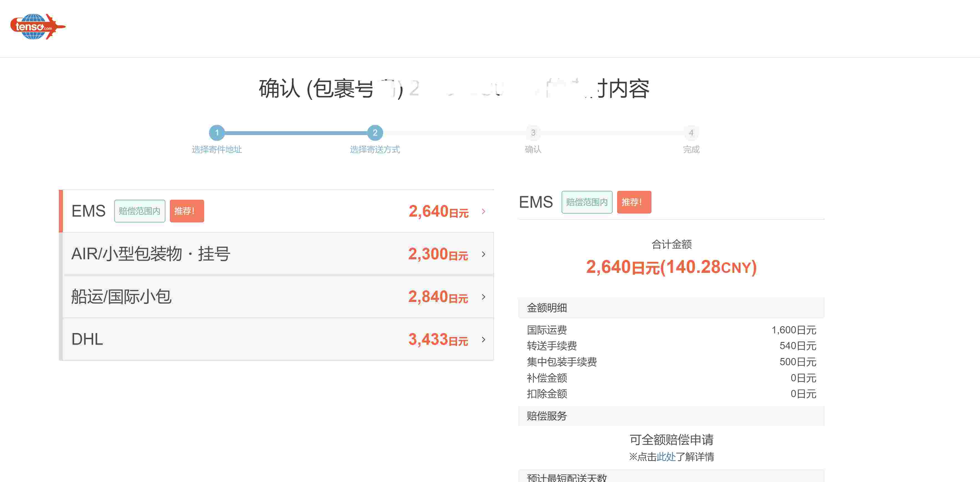The width and height of the screenshot is (980, 482).
Task: Click the 赔偿服务 section header
Action: 671,416
